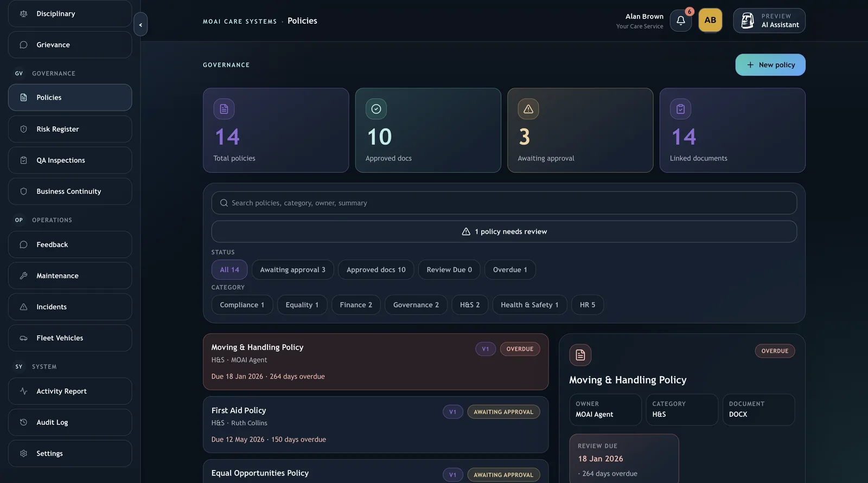Go to the Grievance section

[70, 45]
